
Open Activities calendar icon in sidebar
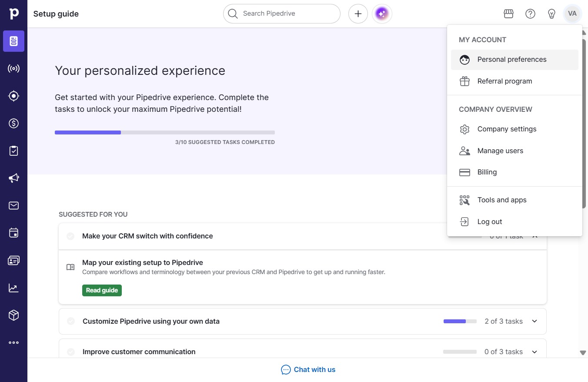tap(13, 233)
